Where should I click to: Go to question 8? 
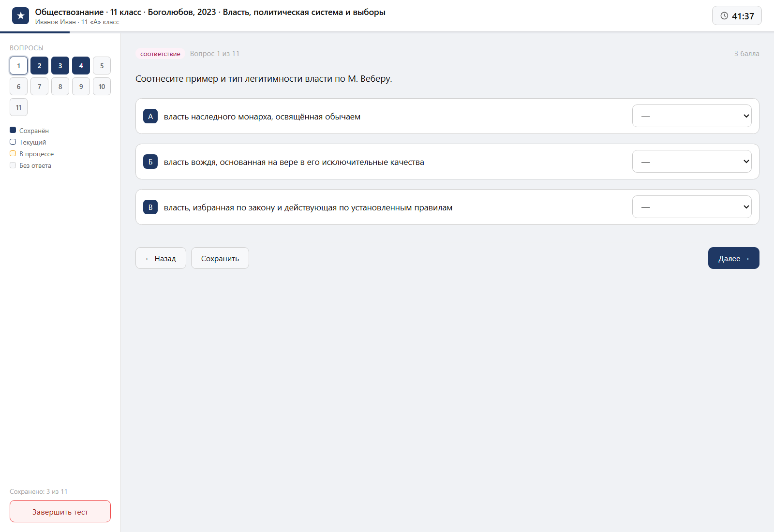60,87
